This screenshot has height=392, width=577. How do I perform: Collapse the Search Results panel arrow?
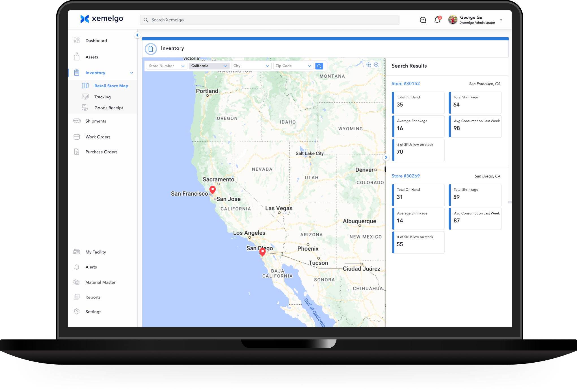(386, 157)
